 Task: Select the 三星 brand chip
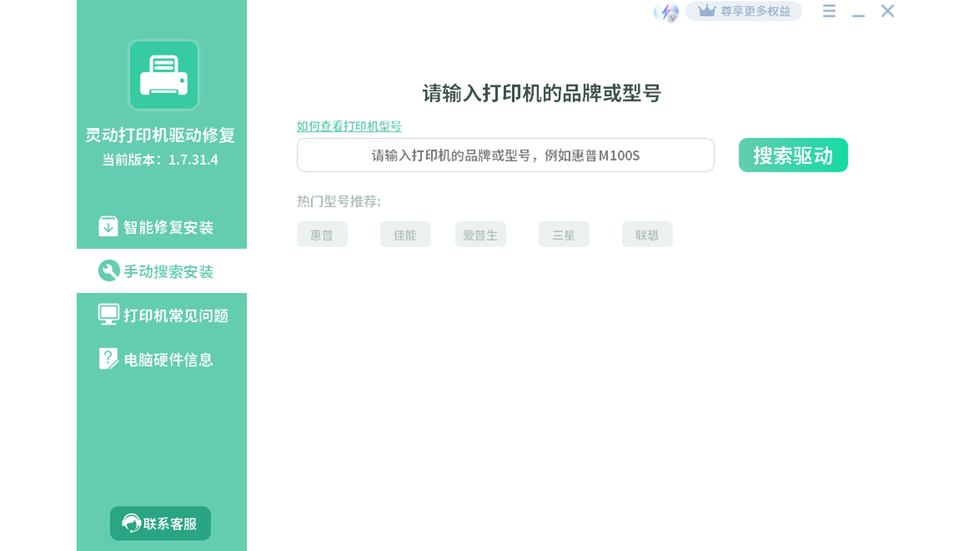[563, 234]
